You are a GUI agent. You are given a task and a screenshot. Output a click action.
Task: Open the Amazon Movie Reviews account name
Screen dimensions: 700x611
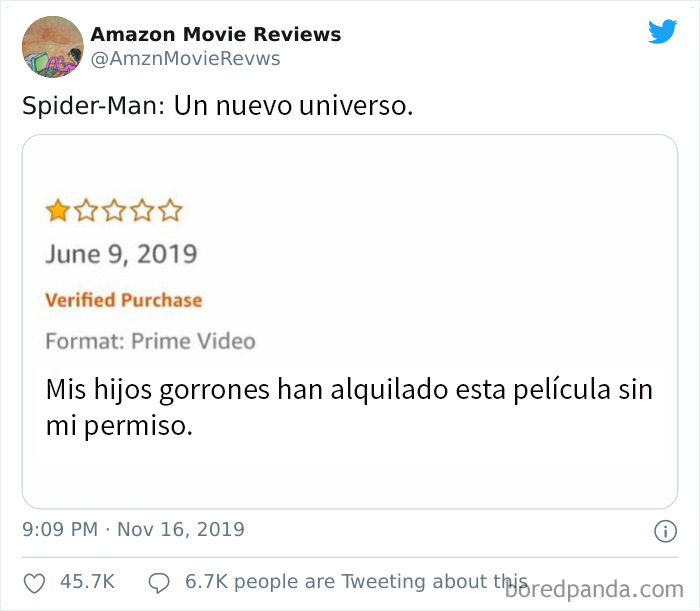[x=216, y=34]
